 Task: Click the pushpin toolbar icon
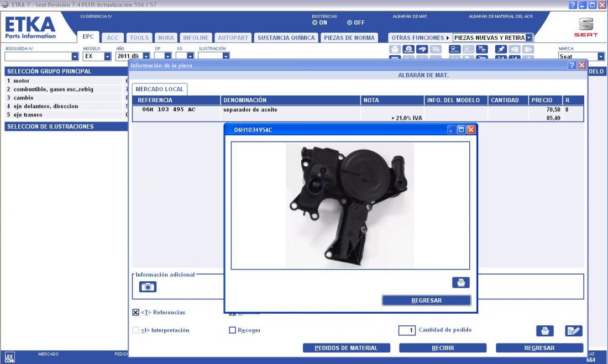[x=501, y=49]
